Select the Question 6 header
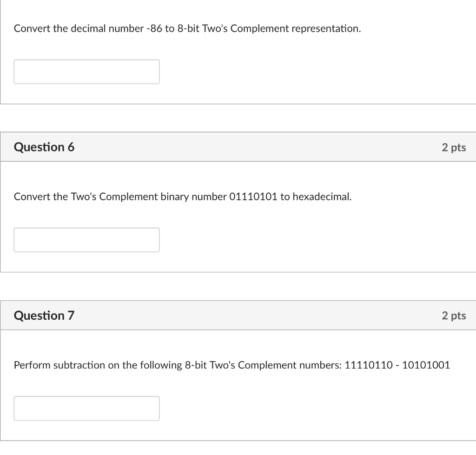This screenshot has width=476, height=455. pos(44,147)
